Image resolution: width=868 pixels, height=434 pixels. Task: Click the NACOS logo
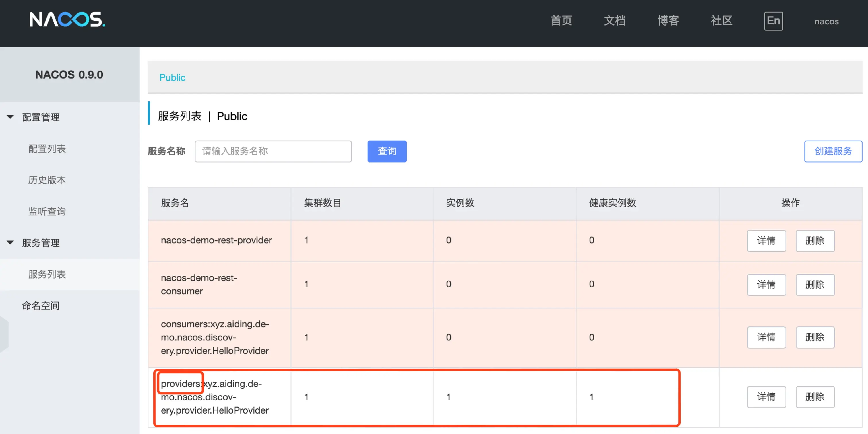click(x=67, y=20)
